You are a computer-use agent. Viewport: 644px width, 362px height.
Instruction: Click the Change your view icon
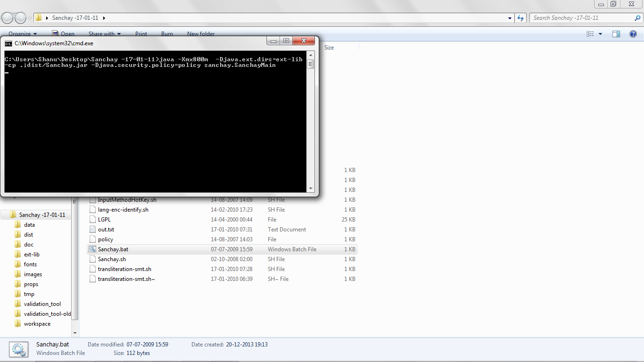click(590, 34)
